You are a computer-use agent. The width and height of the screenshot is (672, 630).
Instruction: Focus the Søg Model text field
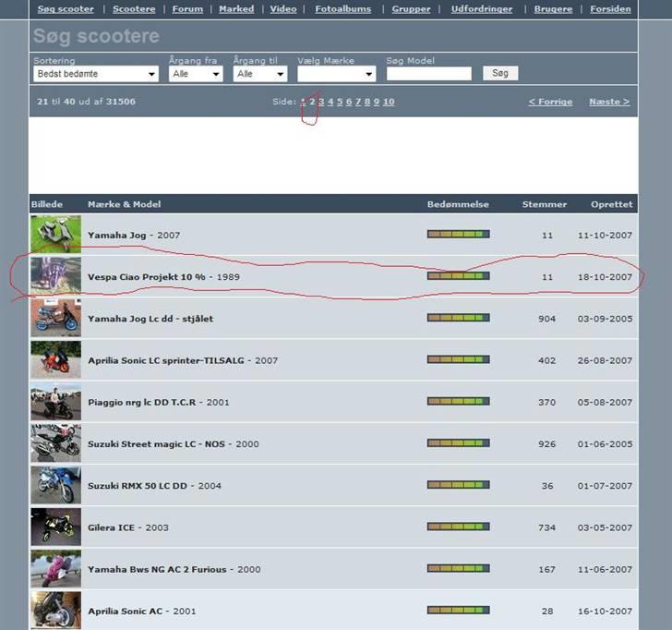click(x=429, y=73)
